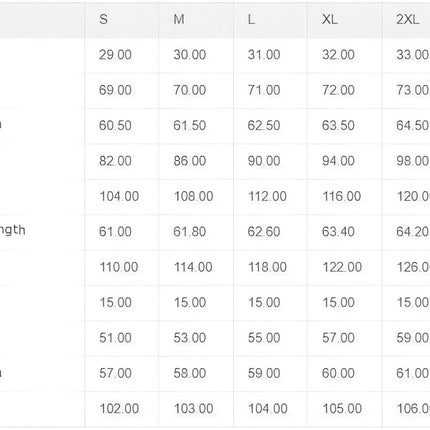Image resolution: width=430 pixels, height=430 pixels.
Task: Click the 62.50 cell under L
Action: [x=264, y=125]
